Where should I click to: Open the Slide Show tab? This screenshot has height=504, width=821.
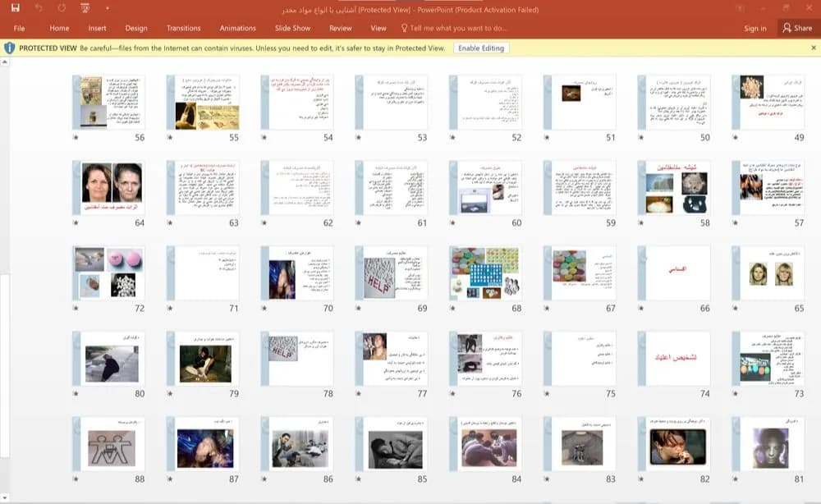[x=293, y=28]
